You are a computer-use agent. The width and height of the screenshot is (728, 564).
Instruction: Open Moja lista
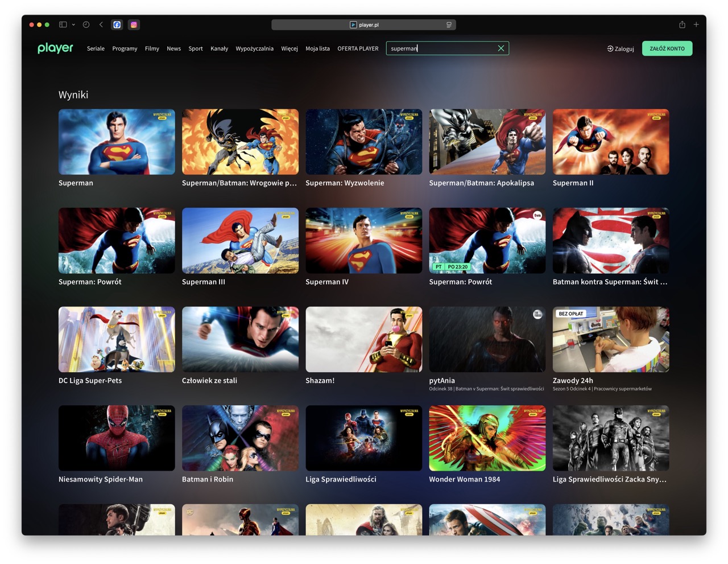(x=317, y=48)
